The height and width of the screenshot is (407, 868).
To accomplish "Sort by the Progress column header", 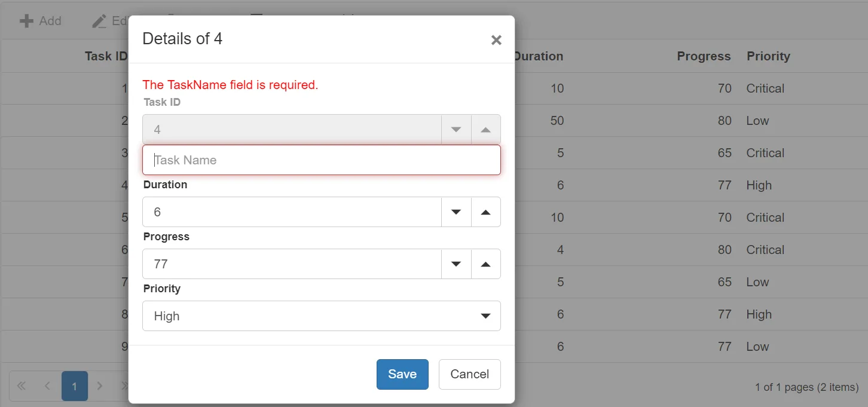I will (704, 56).
